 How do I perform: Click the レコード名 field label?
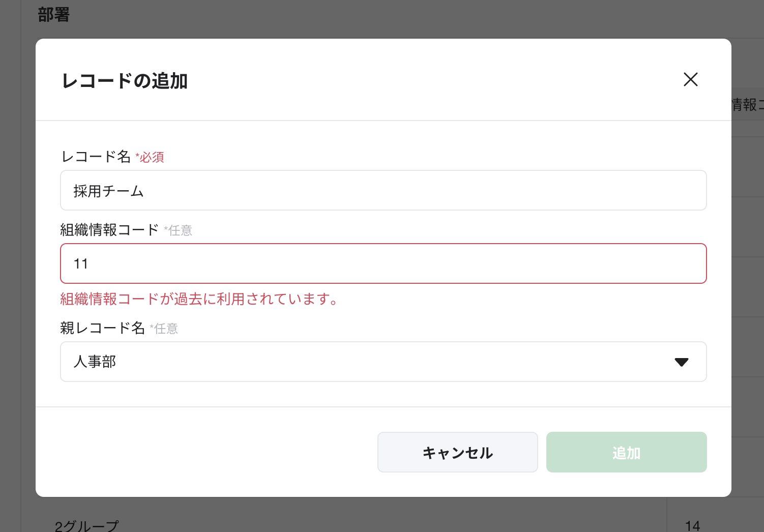96,157
